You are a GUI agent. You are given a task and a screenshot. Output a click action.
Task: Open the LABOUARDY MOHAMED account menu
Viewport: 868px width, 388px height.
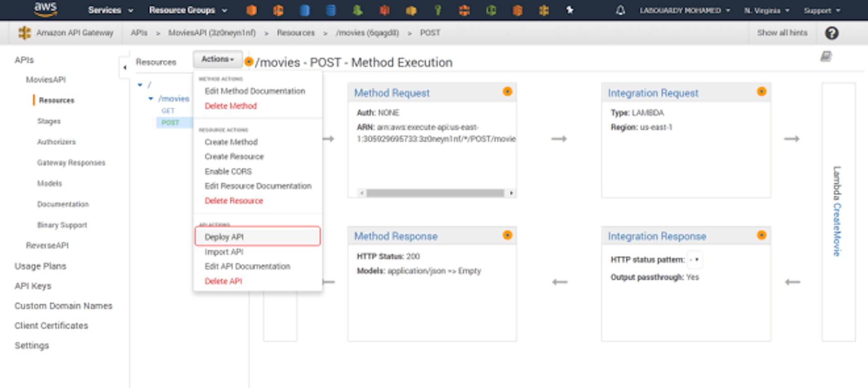(684, 10)
